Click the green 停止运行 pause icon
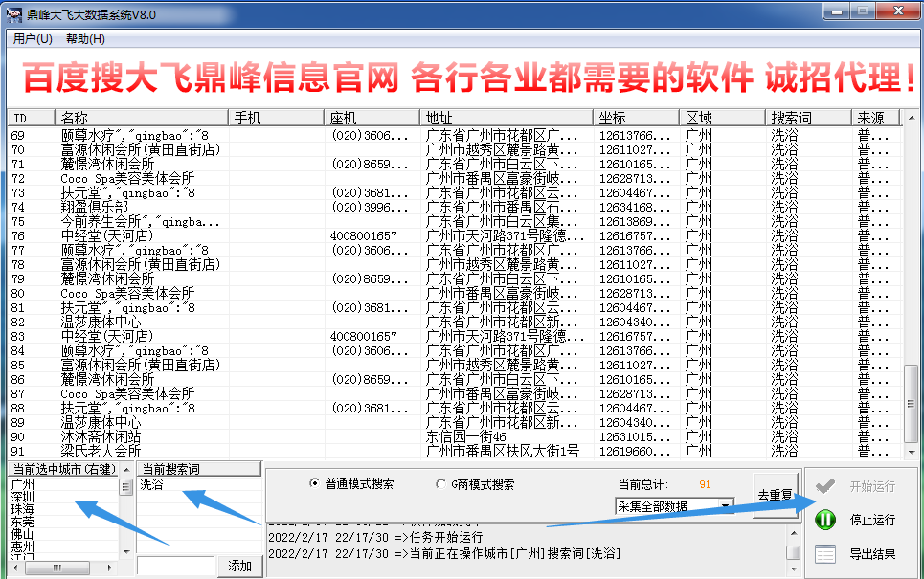 (824, 520)
